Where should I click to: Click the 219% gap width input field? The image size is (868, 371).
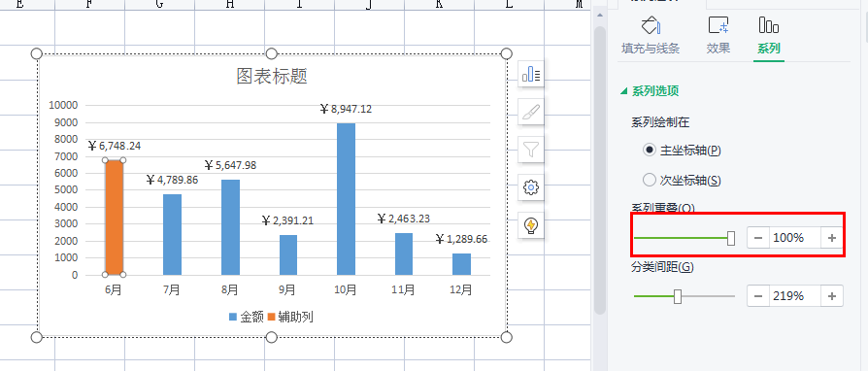tap(795, 296)
